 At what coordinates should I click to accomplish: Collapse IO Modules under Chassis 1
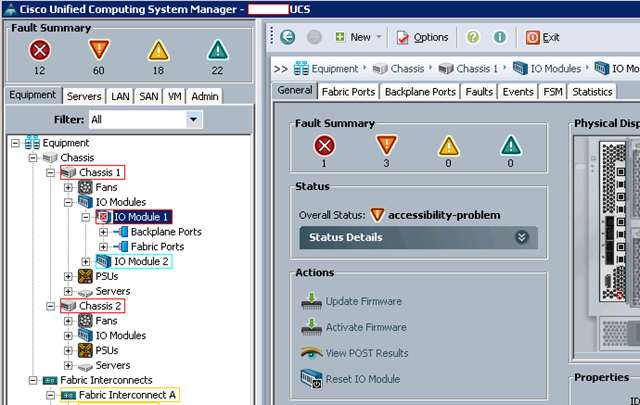(x=68, y=202)
